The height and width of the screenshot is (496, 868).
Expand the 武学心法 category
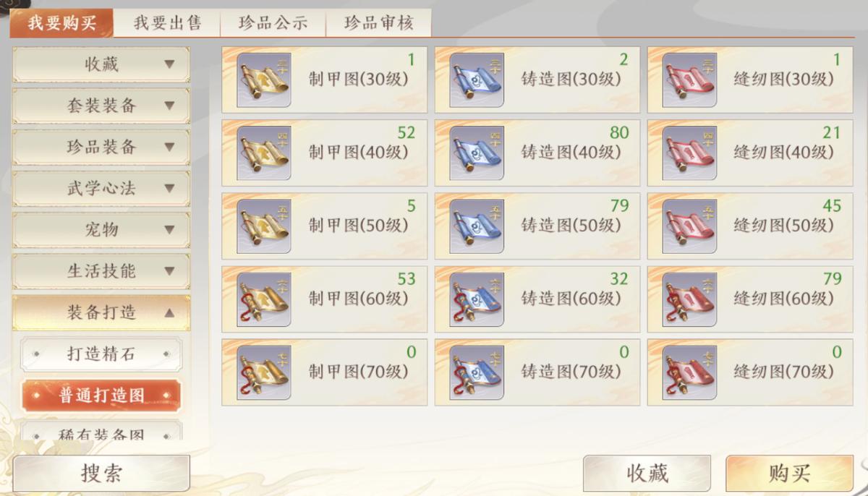tap(101, 189)
